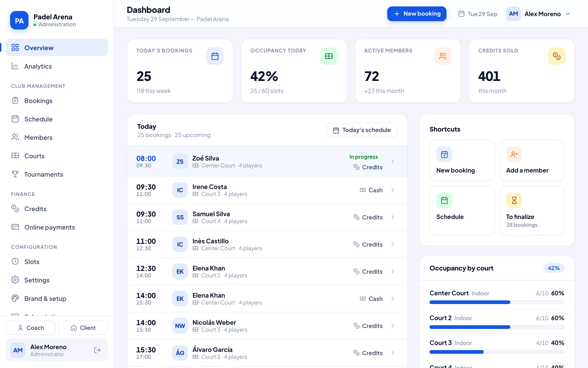Click the blue New booking button
The image size is (588, 368).
[416, 14]
